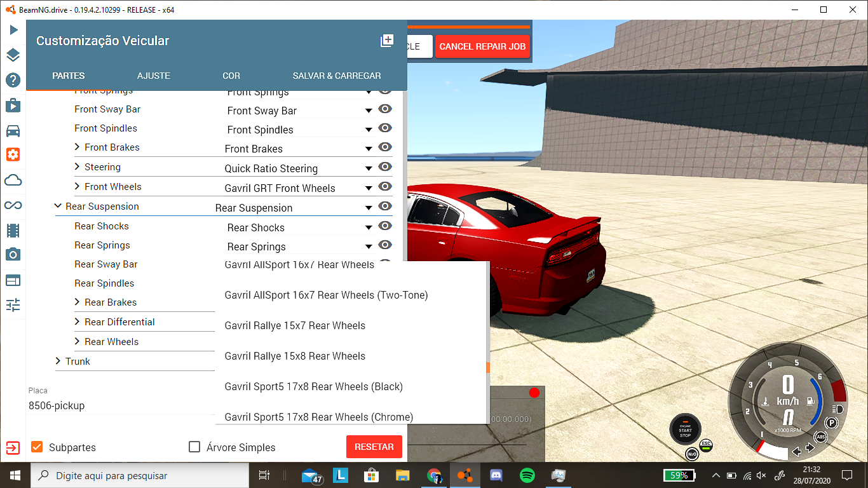Expand the Rear Brakes tree node
868x488 pixels.
pos(77,302)
